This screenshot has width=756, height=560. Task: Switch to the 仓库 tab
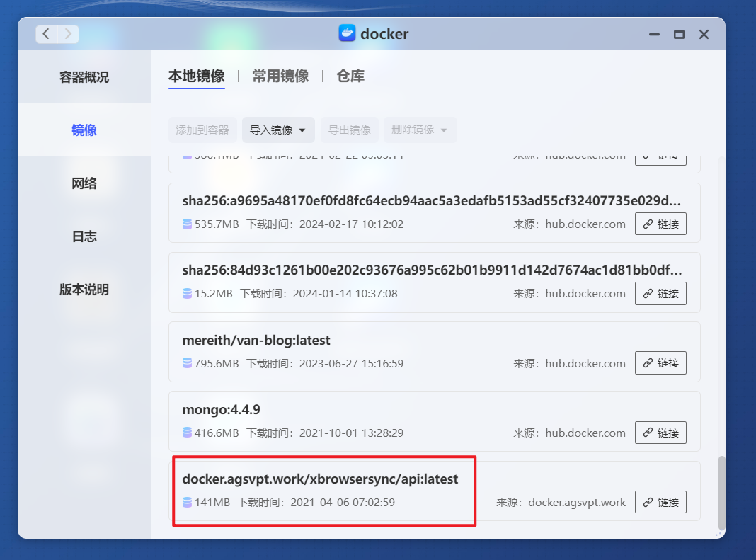[350, 76]
